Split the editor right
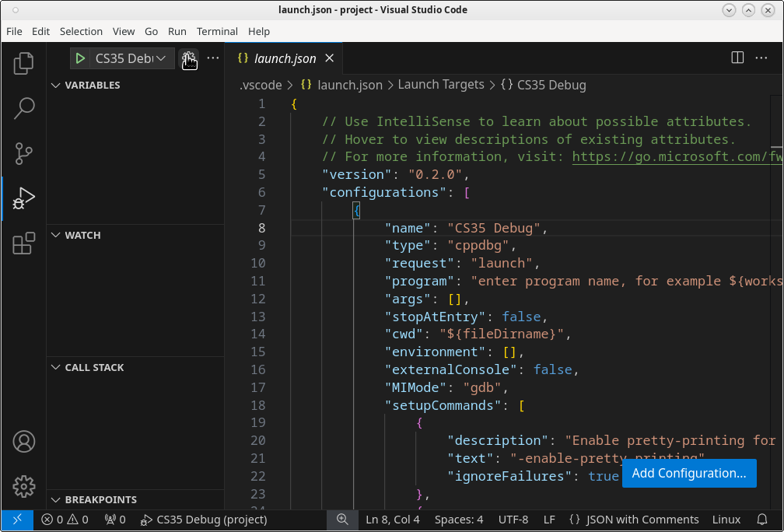 [x=737, y=58]
